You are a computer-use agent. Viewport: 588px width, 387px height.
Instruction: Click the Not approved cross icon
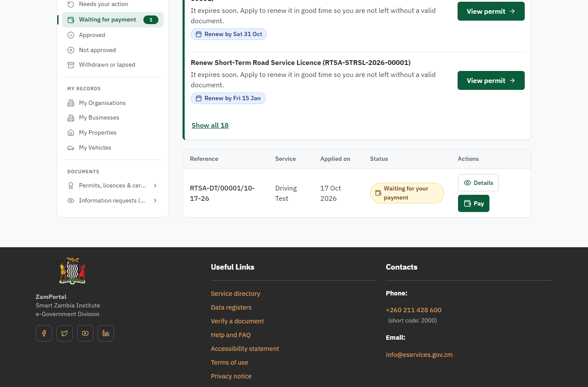pyautogui.click(x=71, y=50)
